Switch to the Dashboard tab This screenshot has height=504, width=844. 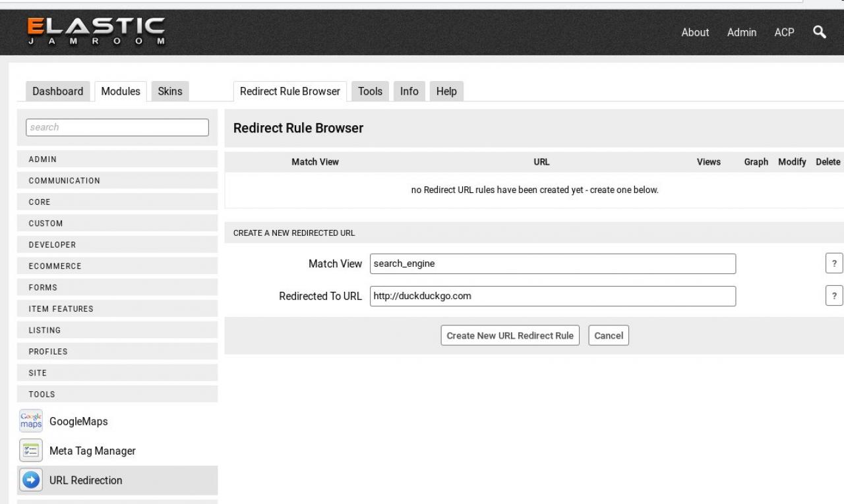pos(58,92)
